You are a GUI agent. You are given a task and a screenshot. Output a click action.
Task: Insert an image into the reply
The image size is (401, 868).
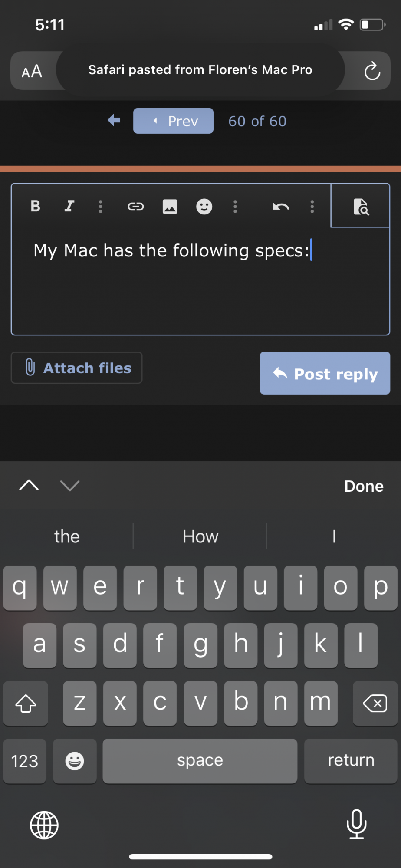coord(170,207)
